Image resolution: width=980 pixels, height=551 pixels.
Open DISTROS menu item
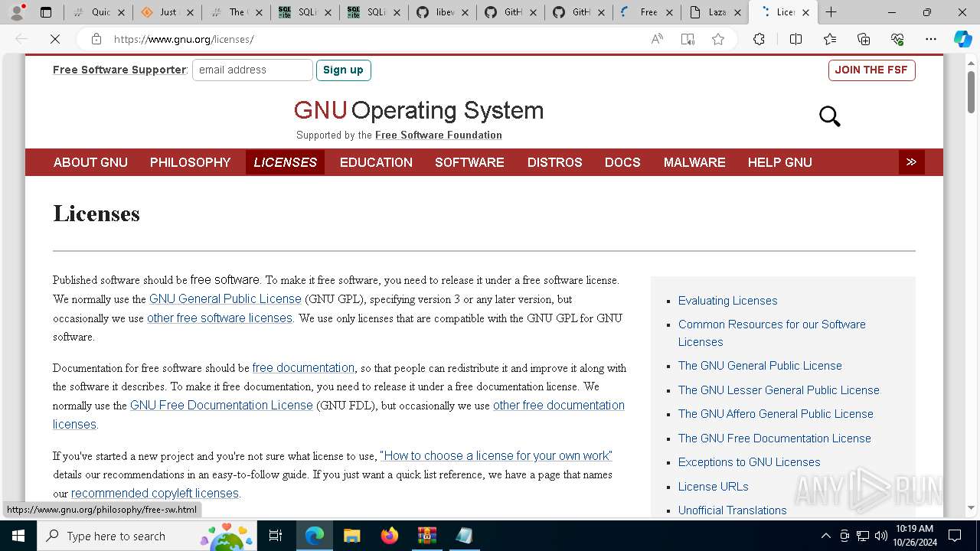pos(554,162)
